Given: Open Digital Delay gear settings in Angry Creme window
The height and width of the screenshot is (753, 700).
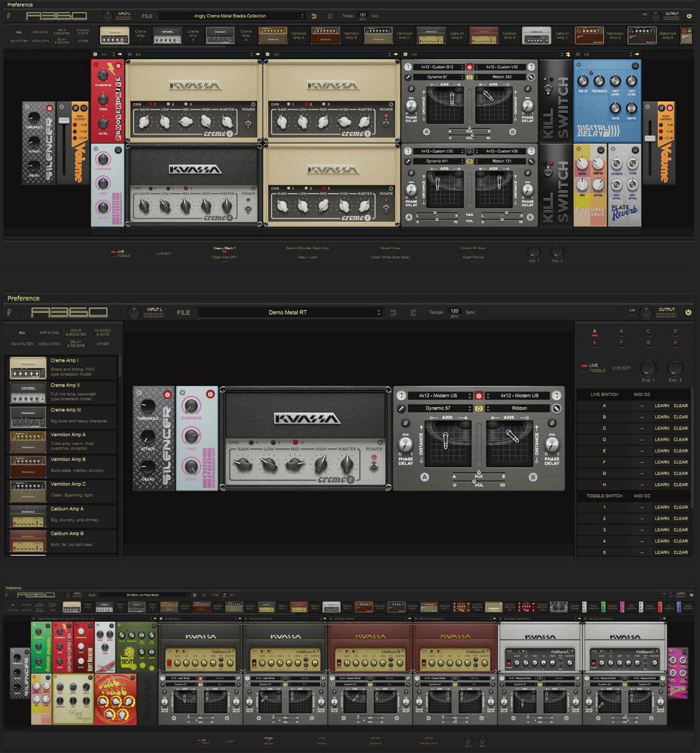Looking at the screenshot, I should click(578, 65).
